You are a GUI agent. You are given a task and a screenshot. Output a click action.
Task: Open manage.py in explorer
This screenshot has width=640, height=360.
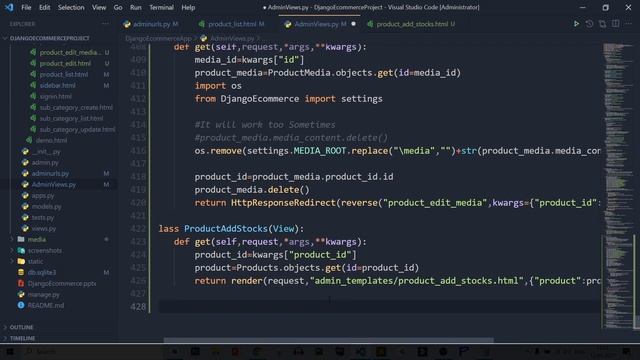[x=43, y=294]
